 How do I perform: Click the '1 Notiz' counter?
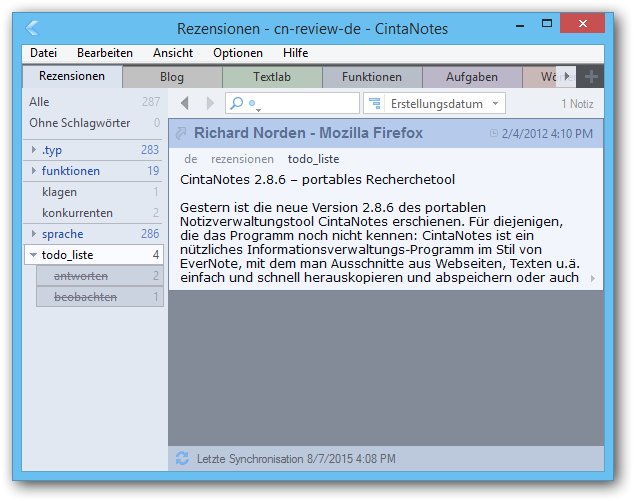[577, 104]
